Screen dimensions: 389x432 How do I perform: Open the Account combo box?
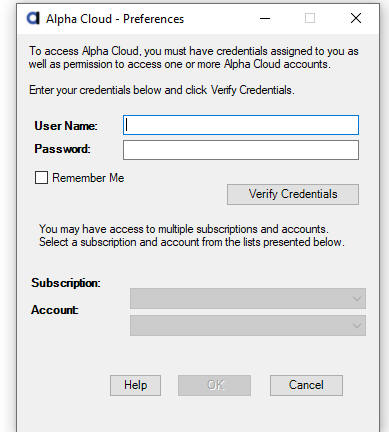coord(248,325)
